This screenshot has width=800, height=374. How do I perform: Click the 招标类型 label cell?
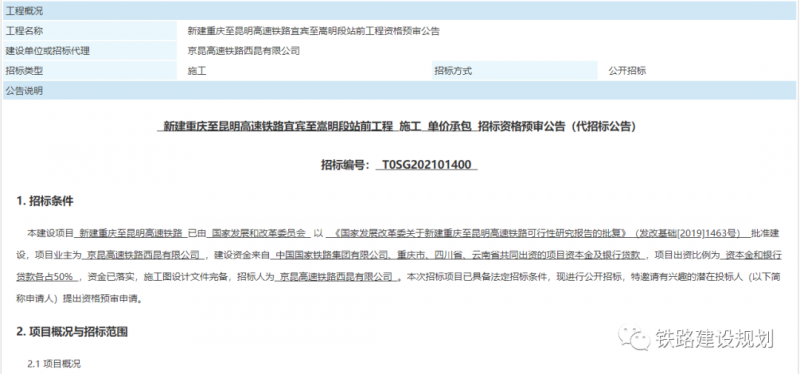[x=89, y=71]
